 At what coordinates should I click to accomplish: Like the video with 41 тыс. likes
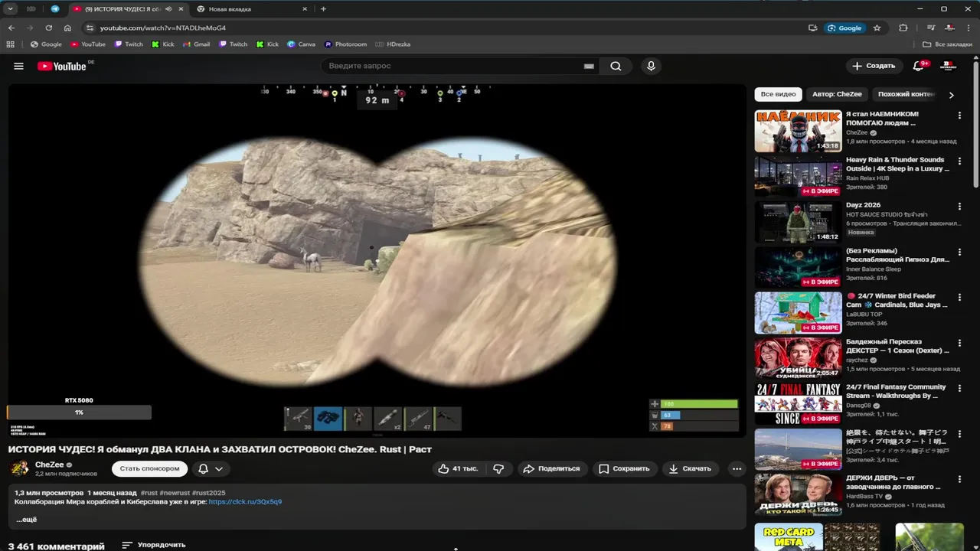click(458, 468)
